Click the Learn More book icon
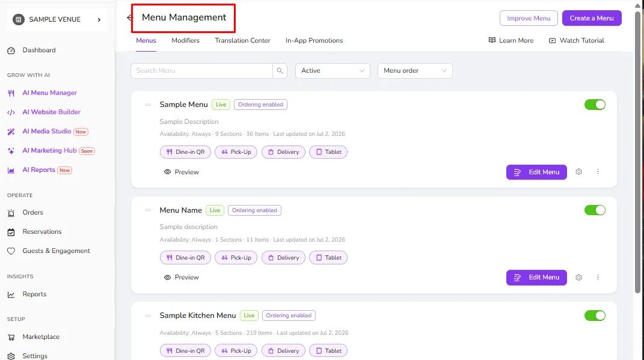 [x=492, y=40]
